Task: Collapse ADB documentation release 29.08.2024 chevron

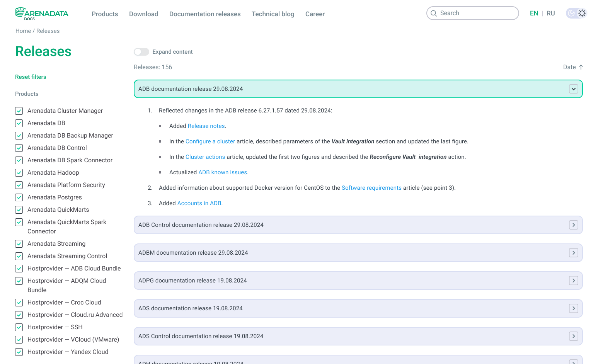Action: click(x=574, y=89)
